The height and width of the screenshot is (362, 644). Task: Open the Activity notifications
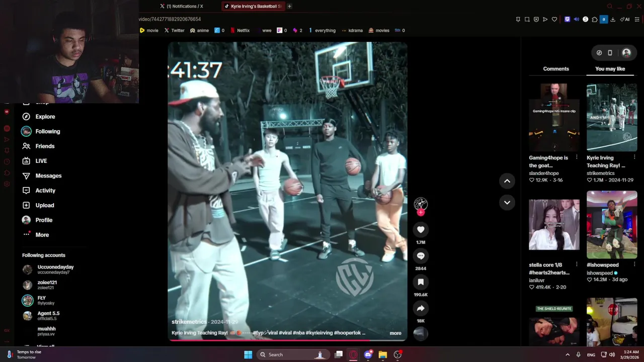(39, 191)
